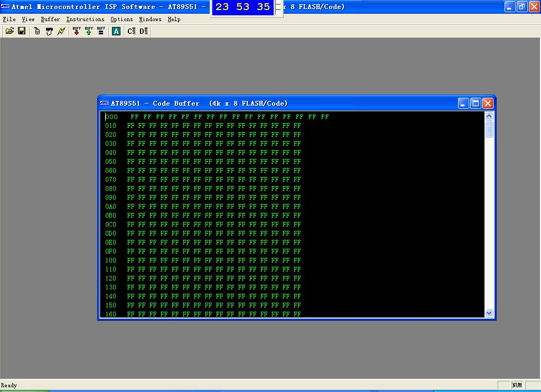Open the Buffer menu
The height and width of the screenshot is (392, 541).
(x=50, y=20)
